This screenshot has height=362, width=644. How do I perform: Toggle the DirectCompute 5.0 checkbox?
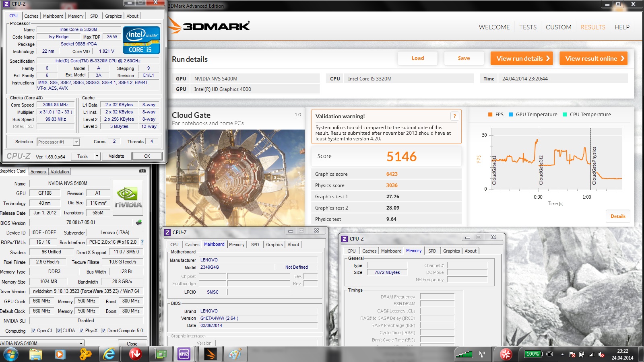point(103,331)
